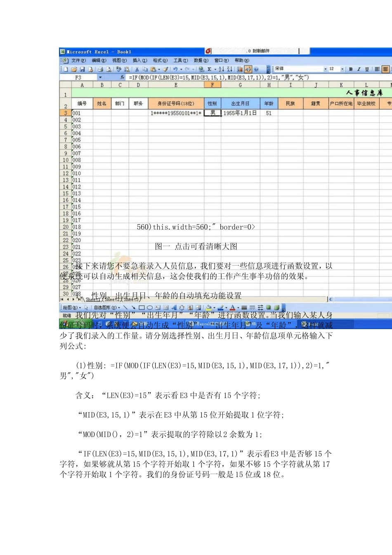The image size is (392, 555).
Task: Insert WordArt from the drawing toolbar
Action: coord(174,307)
